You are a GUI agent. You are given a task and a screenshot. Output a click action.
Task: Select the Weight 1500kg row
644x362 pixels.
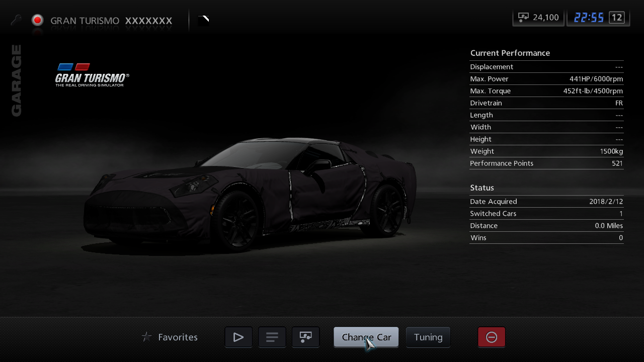546,151
